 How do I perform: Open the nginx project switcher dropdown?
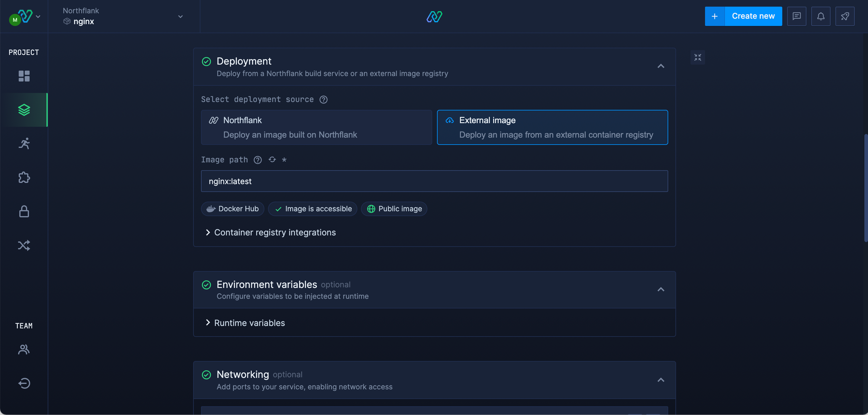pos(180,16)
